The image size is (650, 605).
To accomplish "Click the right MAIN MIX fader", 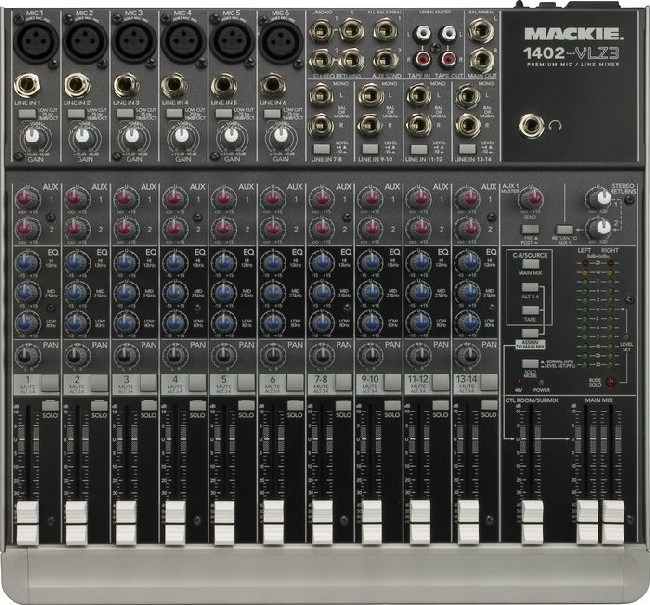I will click(612, 522).
